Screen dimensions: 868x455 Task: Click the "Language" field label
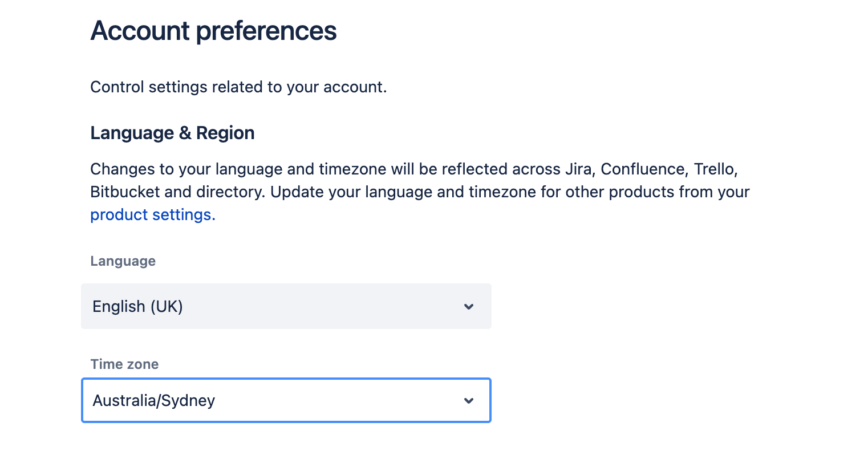pos(123,261)
